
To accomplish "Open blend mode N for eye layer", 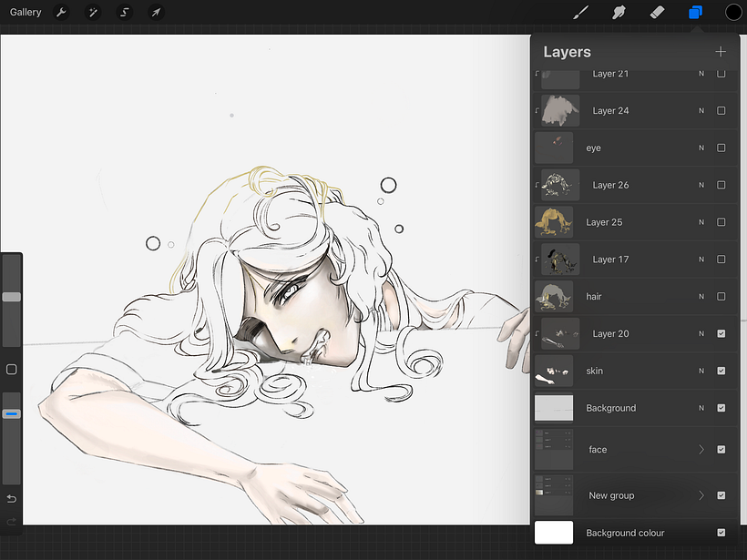I will (701, 148).
